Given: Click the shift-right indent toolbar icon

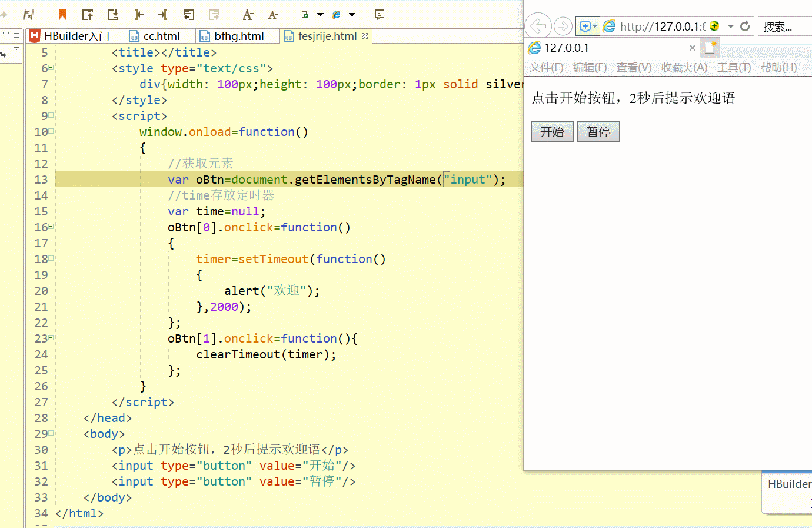Looking at the screenshot, I should tap(163, 15).
